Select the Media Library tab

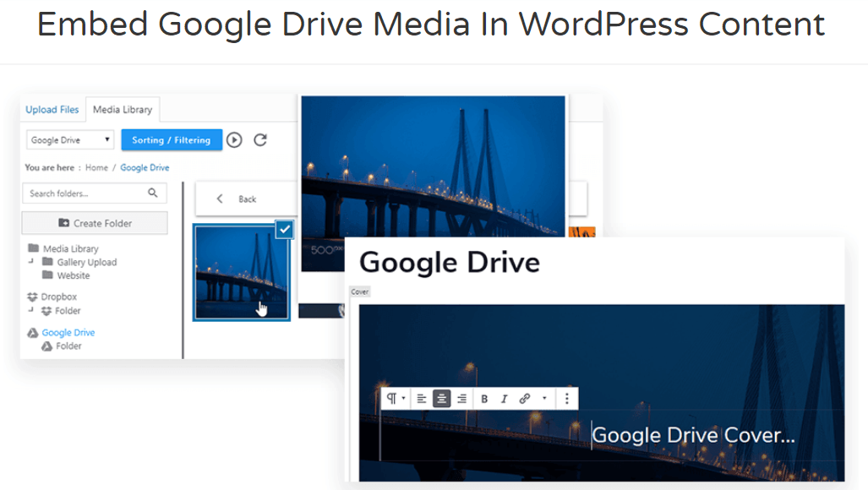coord(123,110)
